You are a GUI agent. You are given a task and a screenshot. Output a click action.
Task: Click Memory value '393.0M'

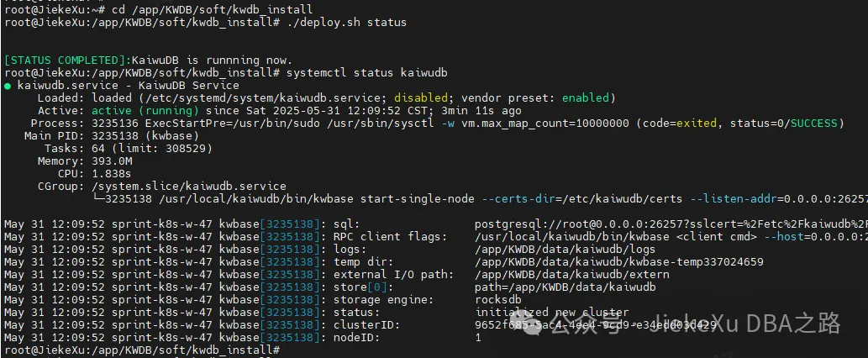112,161
